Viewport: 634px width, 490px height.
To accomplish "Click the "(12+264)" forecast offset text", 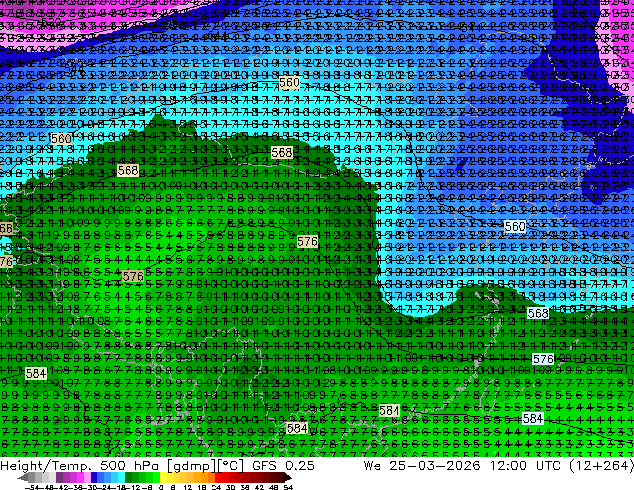I will pyautogui.click(x=601, y=465).
